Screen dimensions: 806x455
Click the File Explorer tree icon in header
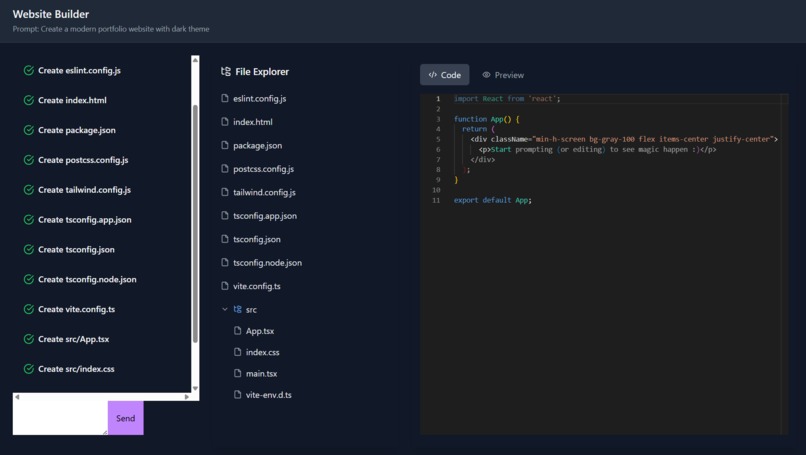(x=226, y=71)
